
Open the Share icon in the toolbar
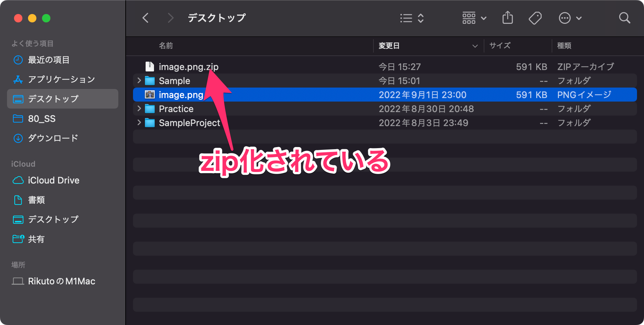507,18
